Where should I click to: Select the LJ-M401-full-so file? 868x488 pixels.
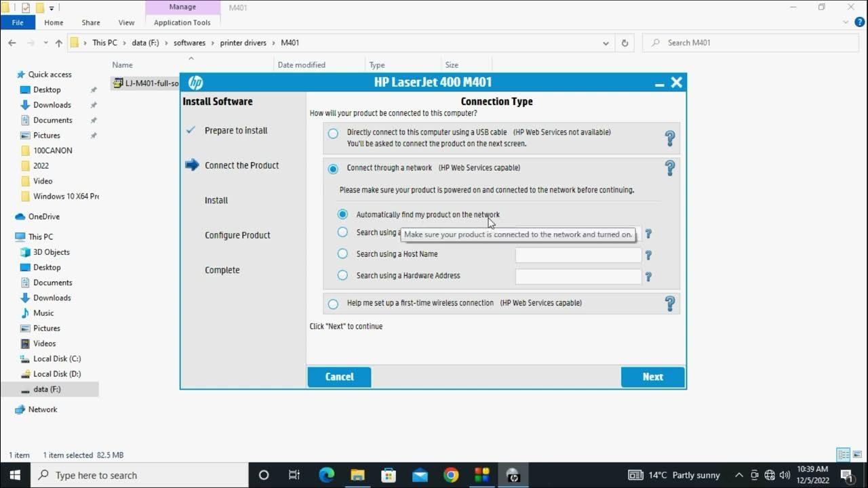point(146,83)
